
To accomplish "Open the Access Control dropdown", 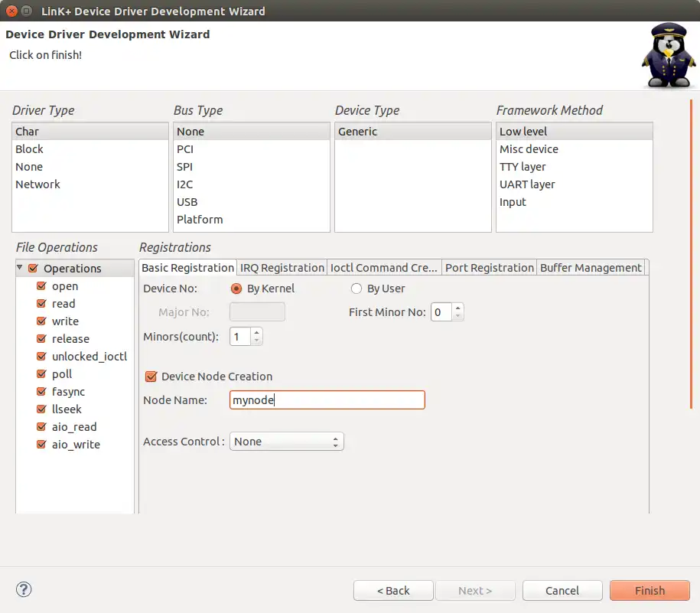I will coord(287,442).
